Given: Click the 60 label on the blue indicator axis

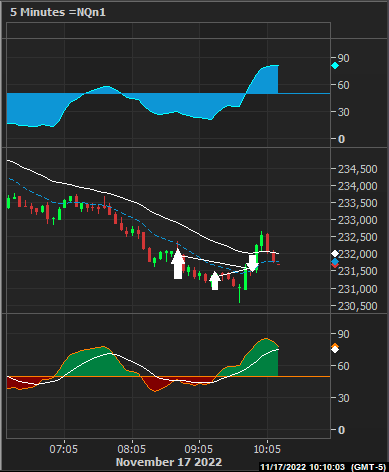Looking at the screenshot, I should pyautogui.click(x=343, y=85).
